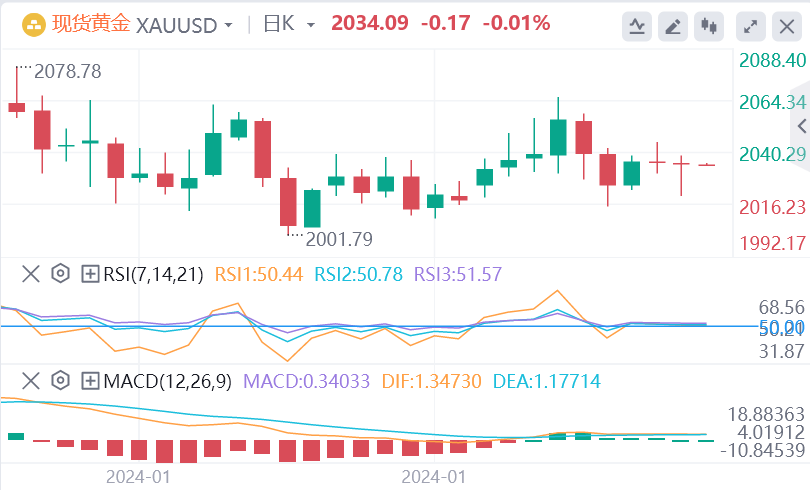Open the indicators chart-line icon

click(637, 26)
